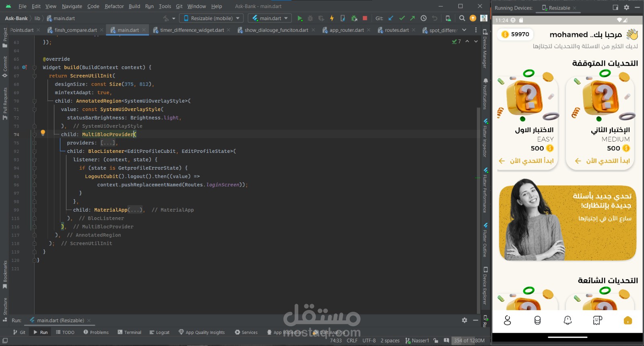Collapse MultiBlocProvider fold marker on line 74
The image size is (644, 346).
pos(34,134)
